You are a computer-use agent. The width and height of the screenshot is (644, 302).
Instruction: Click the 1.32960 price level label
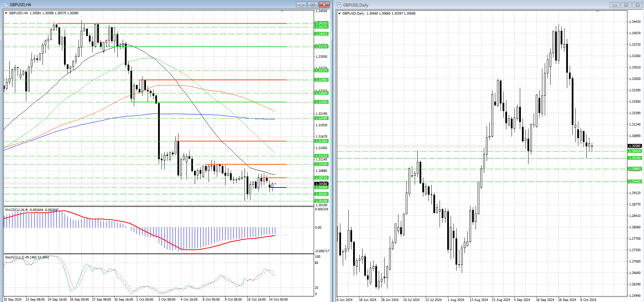pos(321,80)
